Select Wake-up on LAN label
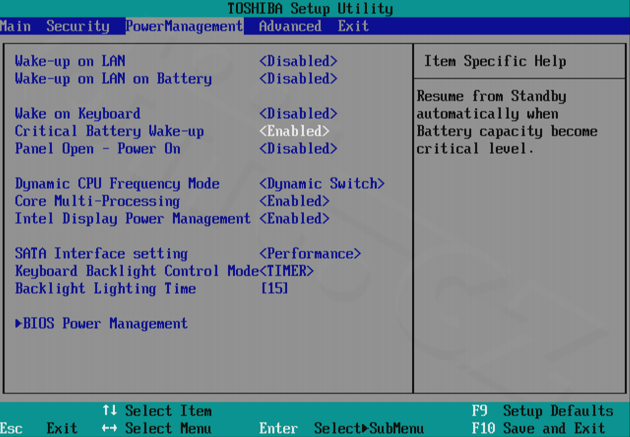Screen dimensions: 630x437 pos(70,61)
